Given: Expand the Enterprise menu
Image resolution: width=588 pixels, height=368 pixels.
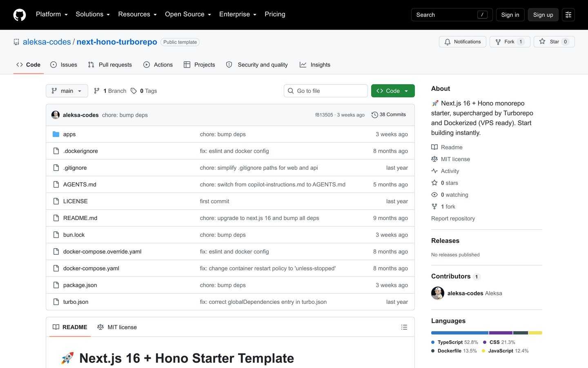Looking at the screenshot, I should pyautogui.click(x=238, y=14).
